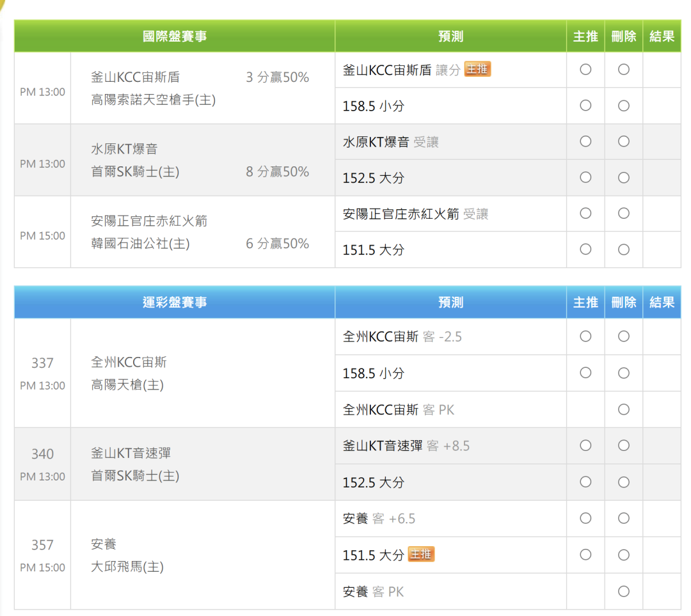Select 刪除 radio for 運彩盤 158.5 小分
This screenshot has height=616, width=691.
click(x=624, y=373)
